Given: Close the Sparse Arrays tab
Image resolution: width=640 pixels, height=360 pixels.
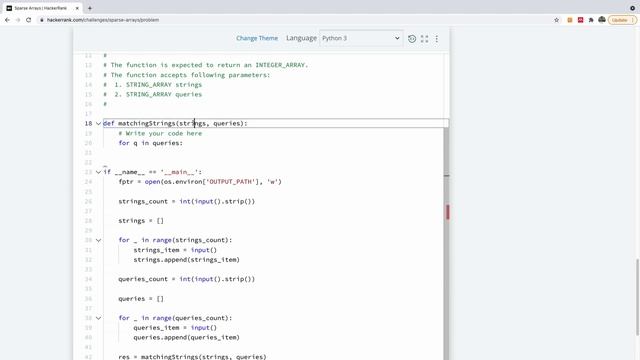Looking at the screenshot, I should click(77, 8).
